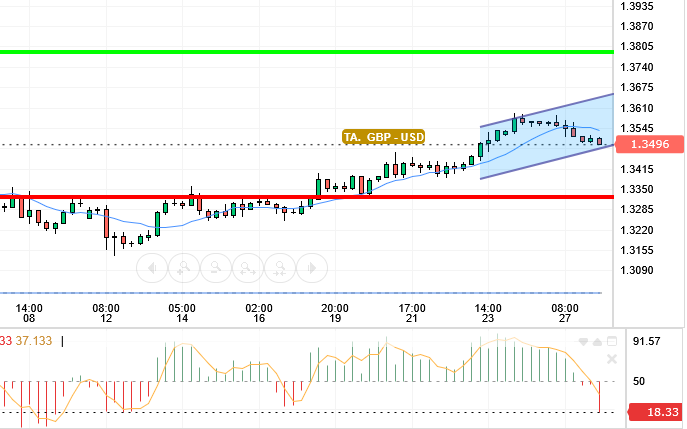Move indicator pane down with down arrow
This screenshot has width=687, height=429.
[x=583, y=342]
